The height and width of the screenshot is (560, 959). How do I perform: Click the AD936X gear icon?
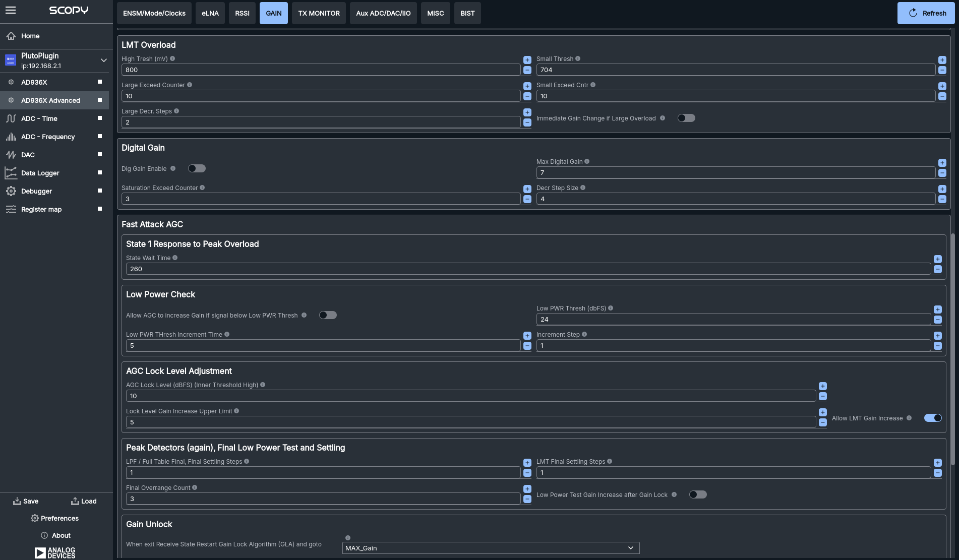tap(11, 82)
